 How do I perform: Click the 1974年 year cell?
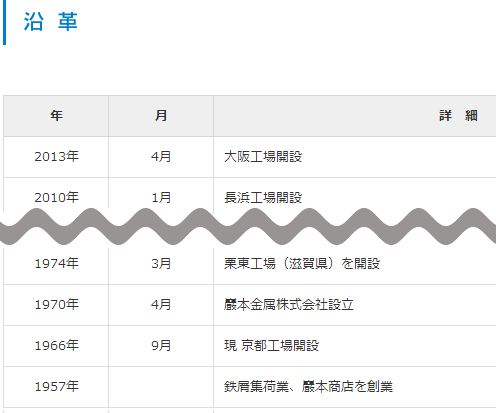pyautogui.click(x=57, y=263)
